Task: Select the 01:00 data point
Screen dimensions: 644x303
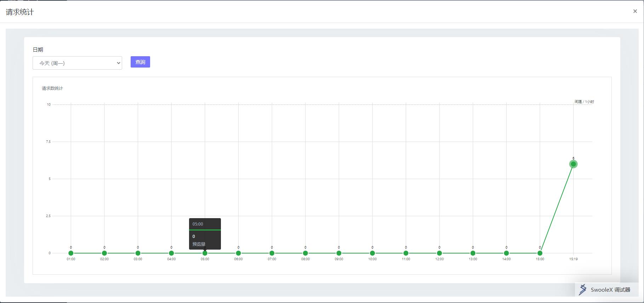Action: pos(71,253)
